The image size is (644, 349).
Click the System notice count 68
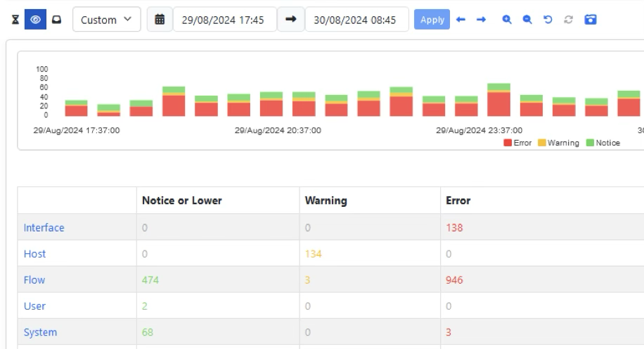[x=148, y=332]
